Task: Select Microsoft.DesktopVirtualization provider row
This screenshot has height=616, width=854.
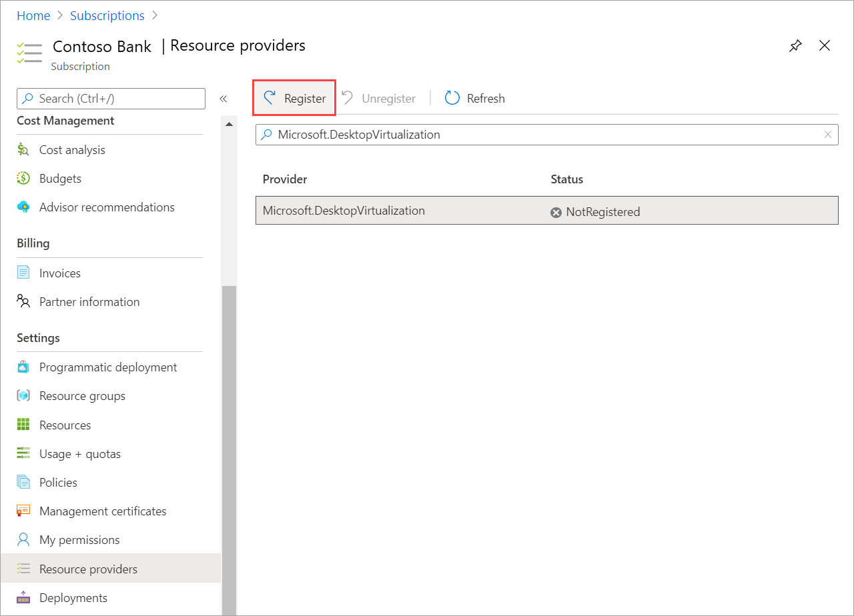Action: (547, 211)
